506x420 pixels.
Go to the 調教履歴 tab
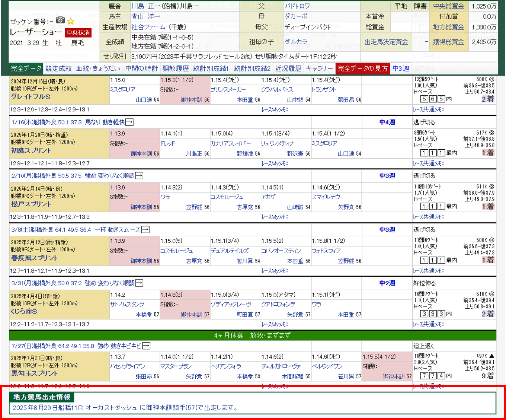click(x=176, y=69)
